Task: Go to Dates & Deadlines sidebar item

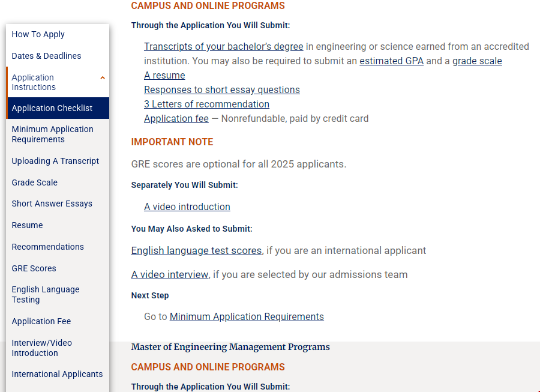Action: tap(46, 56)
